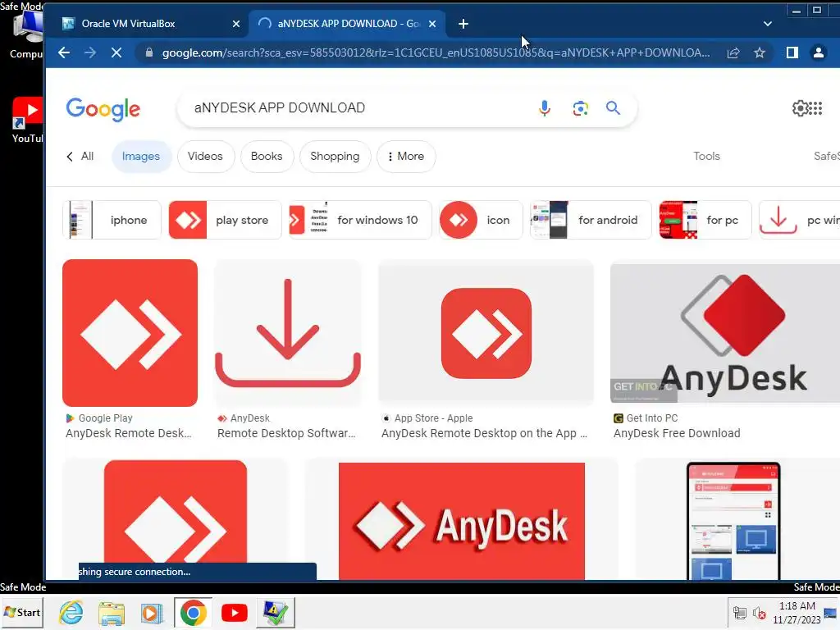The width and height of the screenshot is (840, 630).
Task: Refine search with for pc chip
Action: pyautogui.click(x=705, y=220)
